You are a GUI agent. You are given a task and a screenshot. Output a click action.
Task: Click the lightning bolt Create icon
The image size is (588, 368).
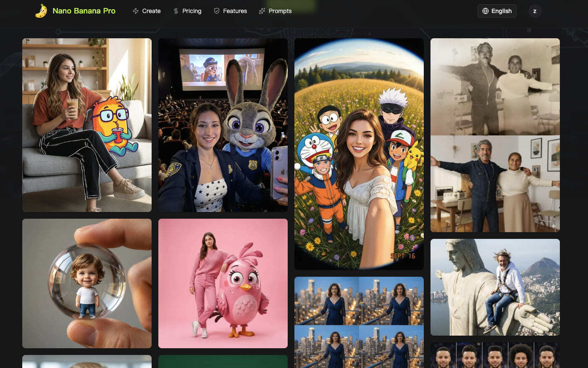pyautogui.click(x=136, y=11)
